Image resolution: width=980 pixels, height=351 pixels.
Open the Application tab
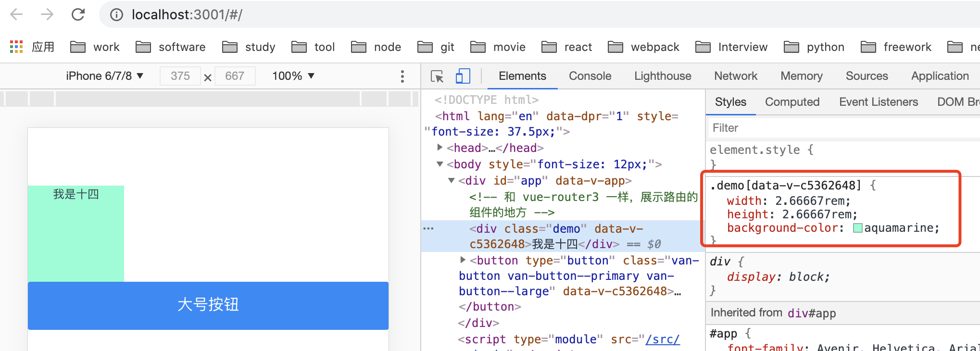pos(940,76)
